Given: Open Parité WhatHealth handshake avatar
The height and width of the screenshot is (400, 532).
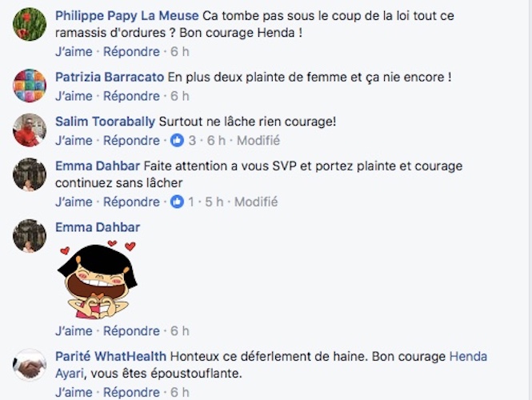Looking at the screenshot, I should point(30,365).
